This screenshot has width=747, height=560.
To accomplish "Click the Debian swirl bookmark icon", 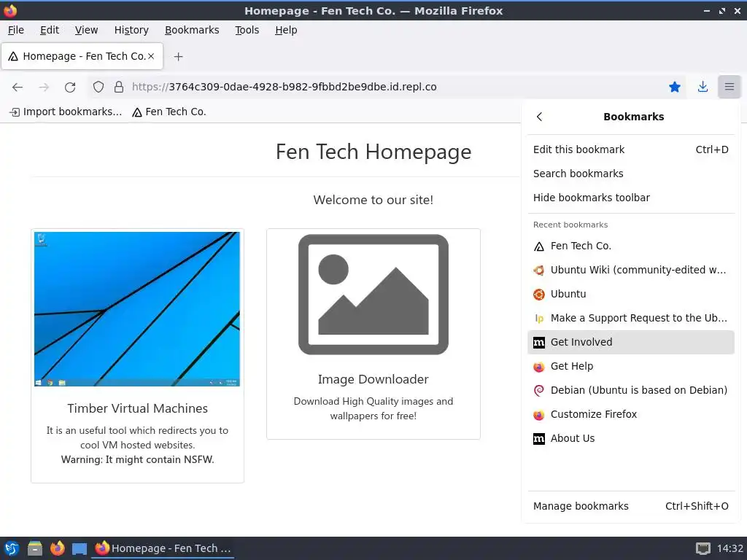I will tap(539, 391).
